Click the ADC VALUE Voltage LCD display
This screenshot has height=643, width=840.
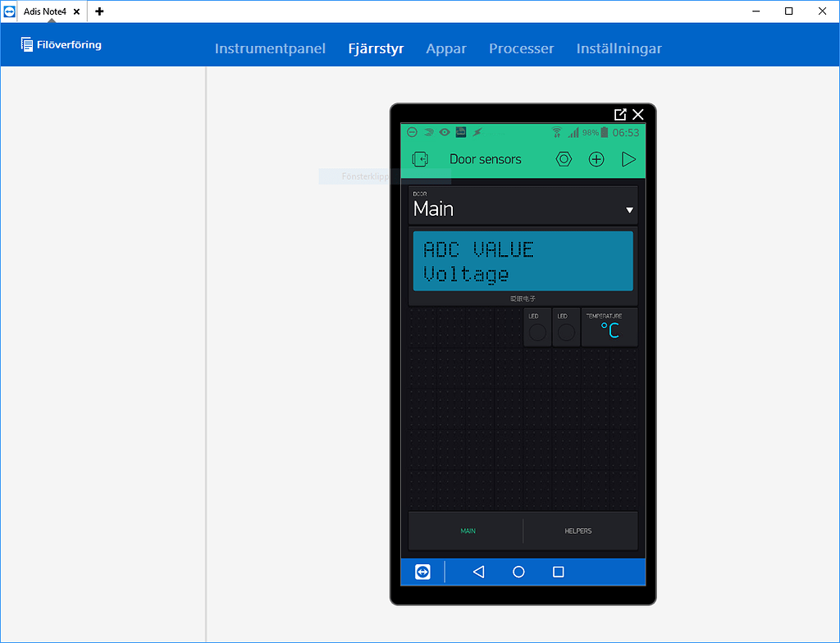[x=523, y=262]
